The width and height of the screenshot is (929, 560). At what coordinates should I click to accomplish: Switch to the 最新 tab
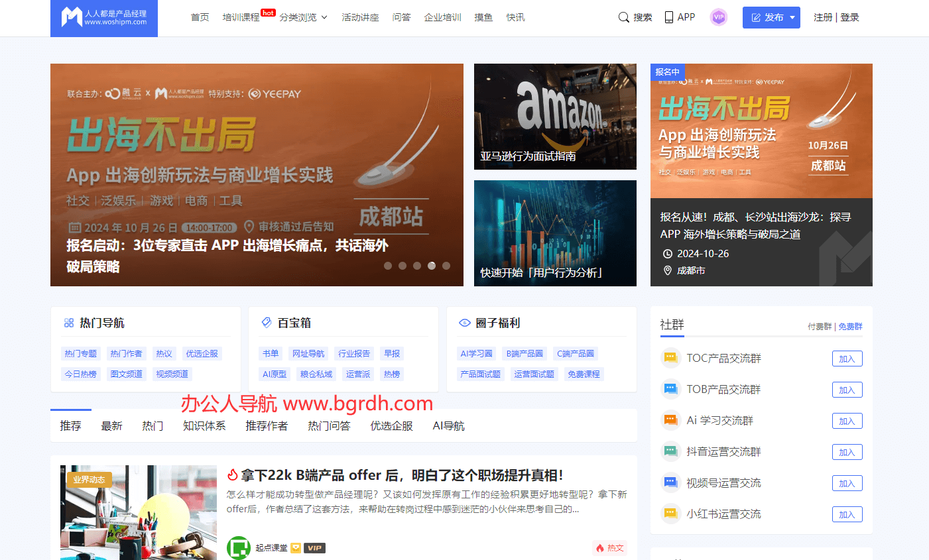(x=111, y=425)
